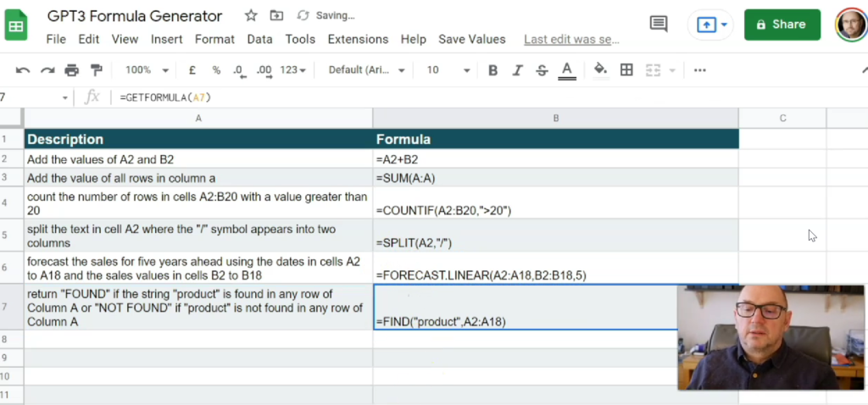Expand the zoom 100% dropdown
Viewport: 868px width, 405px height.
pos(147,70)
